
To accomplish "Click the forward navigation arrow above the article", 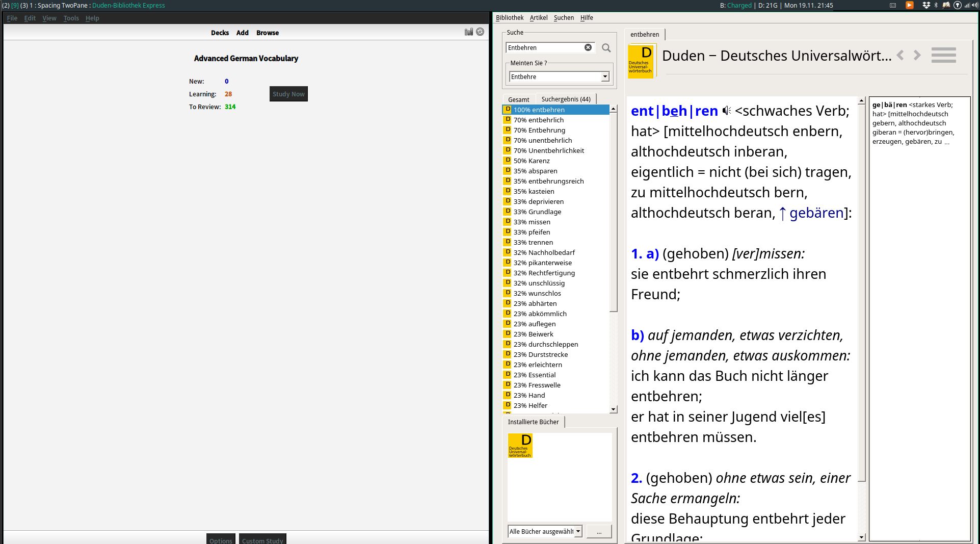I will pos(917,55).
